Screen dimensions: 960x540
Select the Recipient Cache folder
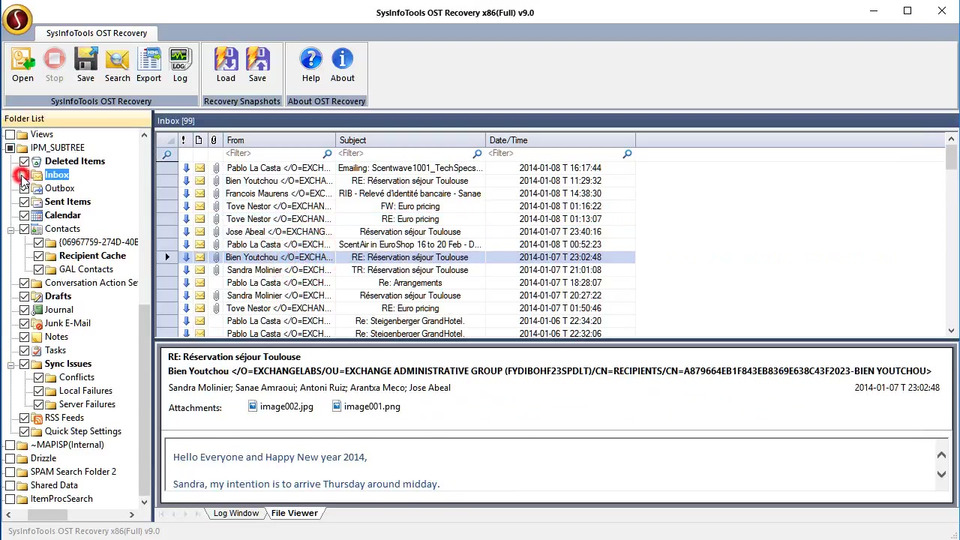click(92, 256)
